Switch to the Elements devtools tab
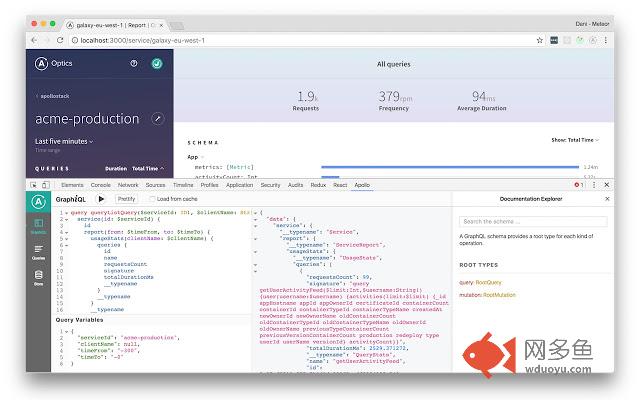 click(72, 185)
